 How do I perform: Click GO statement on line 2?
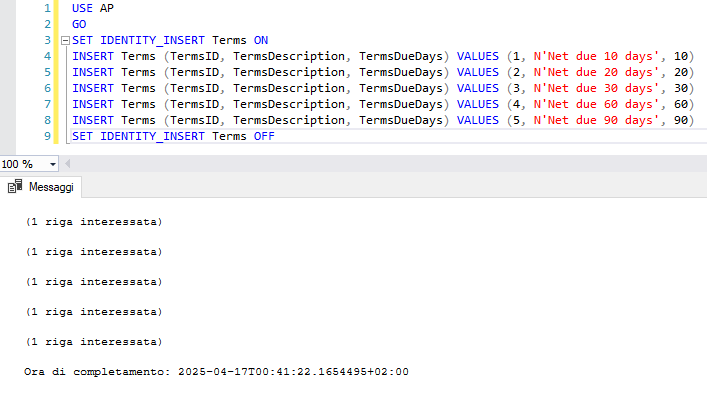point(79,24)
